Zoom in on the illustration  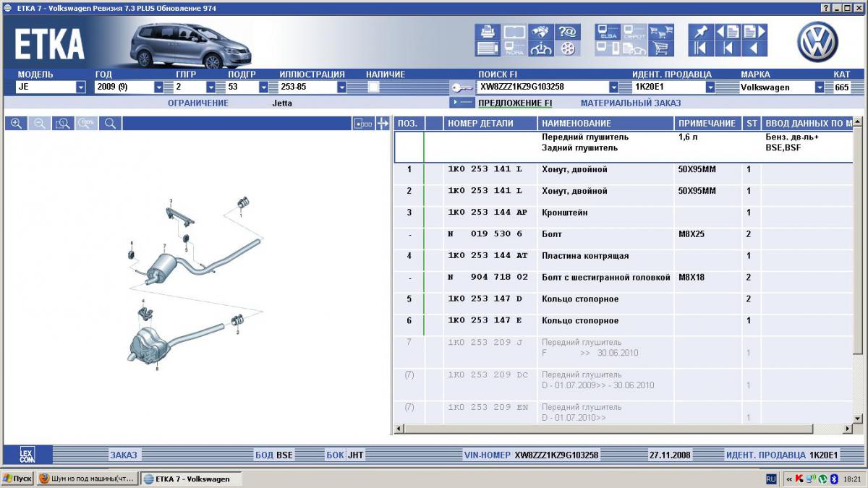tap(16, 124)
